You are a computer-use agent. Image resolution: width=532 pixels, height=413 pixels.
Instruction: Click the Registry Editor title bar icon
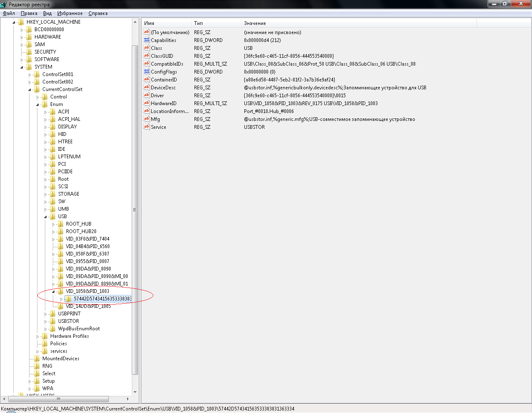4,5
